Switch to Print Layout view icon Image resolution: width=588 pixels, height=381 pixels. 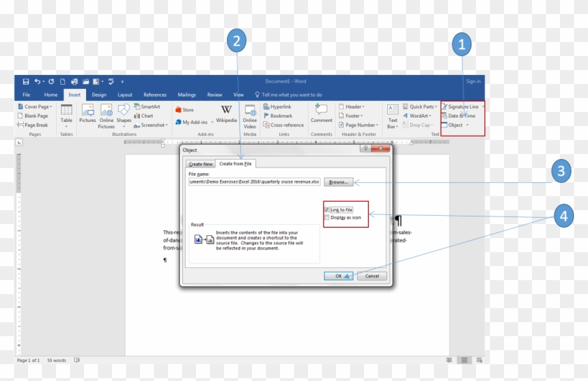[x=464, y=361]
